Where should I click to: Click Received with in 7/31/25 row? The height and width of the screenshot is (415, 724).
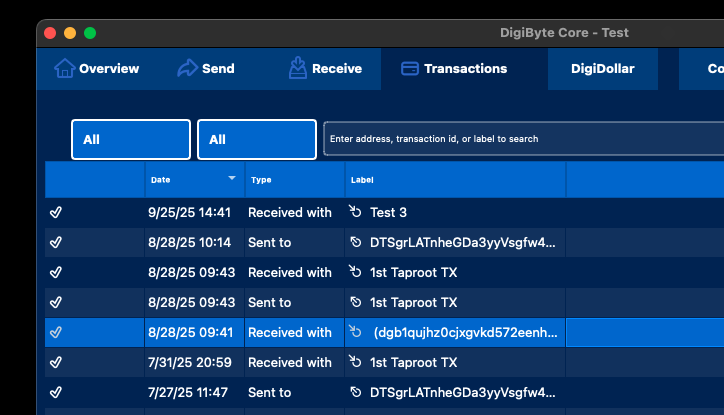(290, 362)
